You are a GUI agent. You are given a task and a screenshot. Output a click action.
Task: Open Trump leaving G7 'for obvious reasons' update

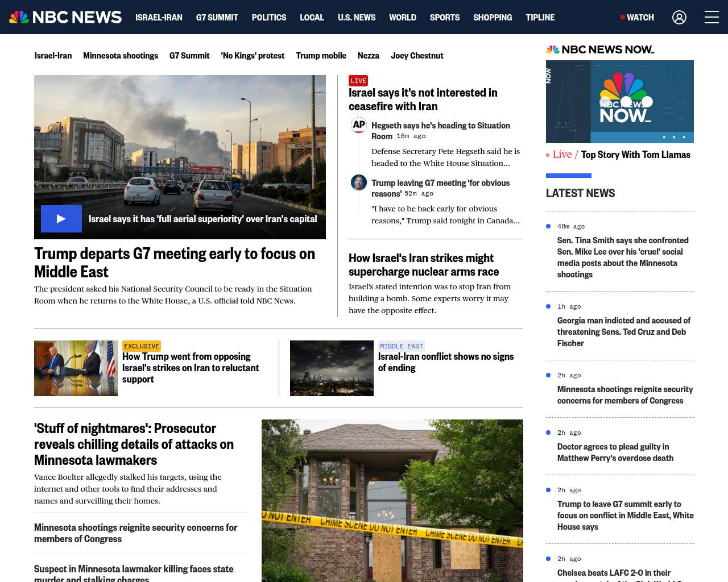tap(441, 188)
